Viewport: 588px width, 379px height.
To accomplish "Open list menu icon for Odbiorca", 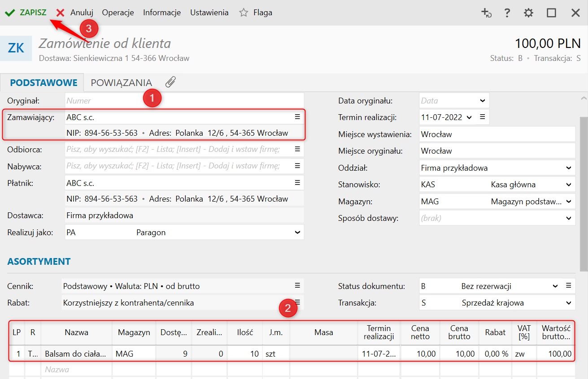I will (297, 149).
